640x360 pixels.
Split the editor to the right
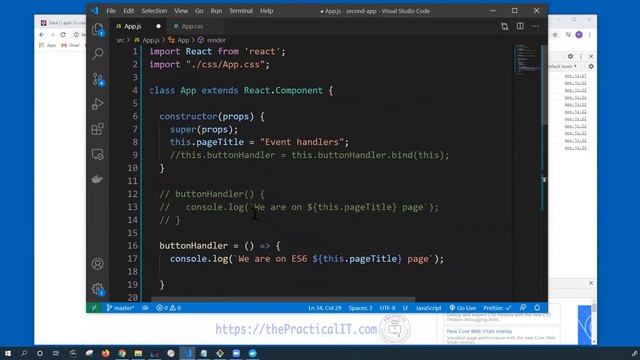(x=520, y=26)
